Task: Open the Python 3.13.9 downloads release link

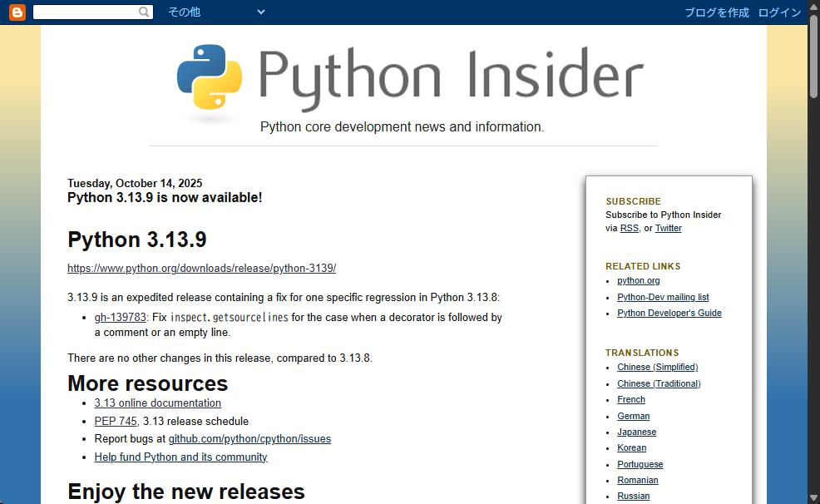Action: (x=200, y=268)
